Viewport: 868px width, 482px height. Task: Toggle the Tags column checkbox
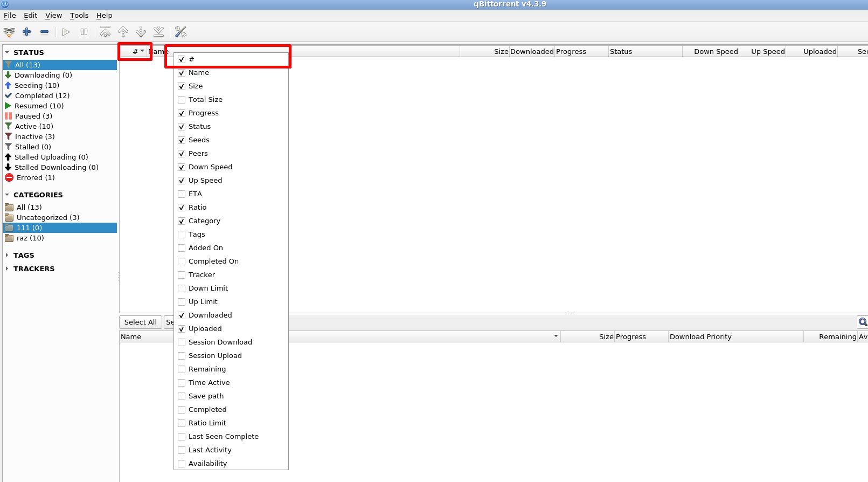click(x=182, y=235)
